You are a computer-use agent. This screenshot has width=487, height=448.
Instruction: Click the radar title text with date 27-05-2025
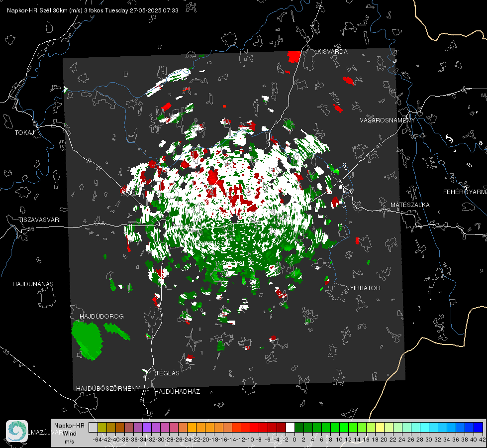click(93, 10)
